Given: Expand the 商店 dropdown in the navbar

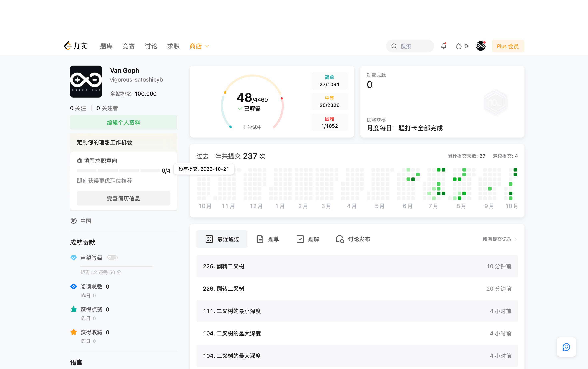Looking at the screenshot, I should pyautogui.click(x=199, y=46).
